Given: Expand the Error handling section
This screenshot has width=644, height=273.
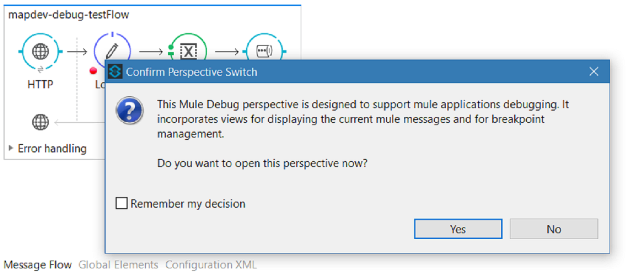Looking at the screenshot, I should pyautogui.click(x=11, y=148).
